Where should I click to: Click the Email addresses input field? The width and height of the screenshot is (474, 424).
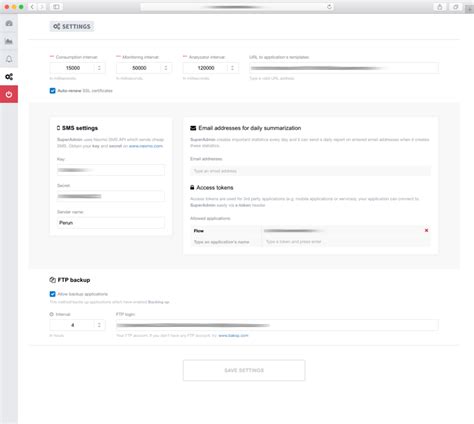coord(310,171)
